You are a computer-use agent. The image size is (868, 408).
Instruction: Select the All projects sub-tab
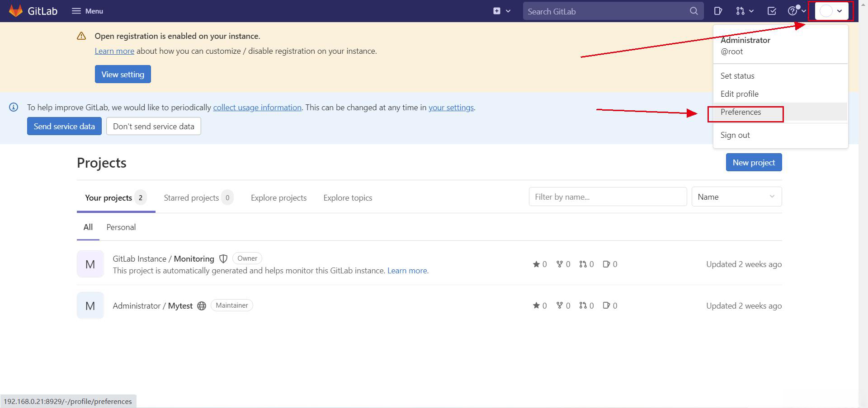[88, 227]
